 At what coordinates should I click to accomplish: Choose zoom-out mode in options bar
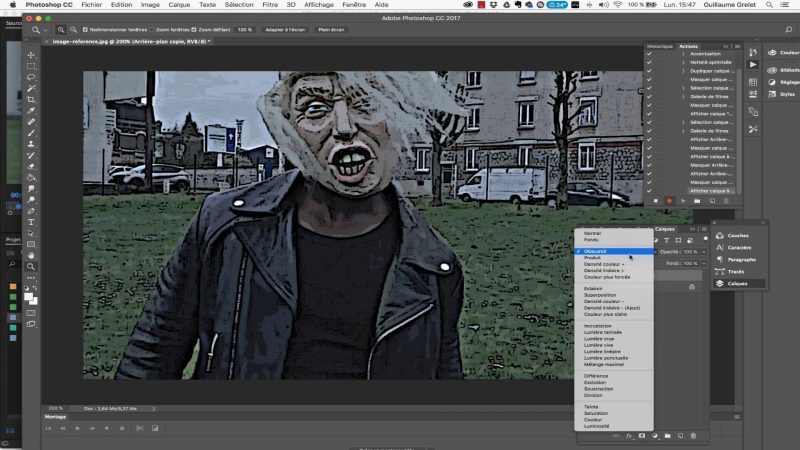[73, 30]
